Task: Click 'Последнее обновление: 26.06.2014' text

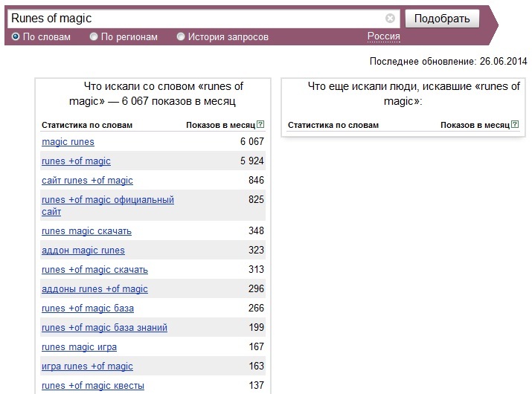Action: point(448,62)
